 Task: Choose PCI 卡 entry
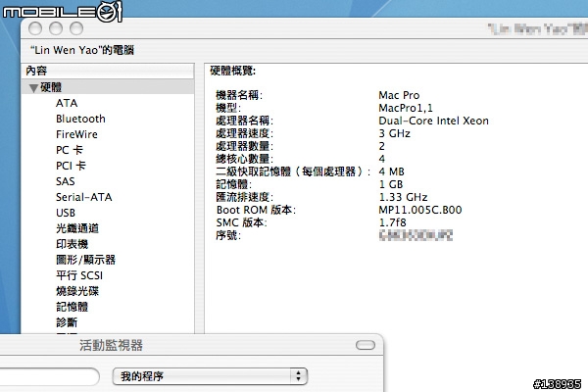click(71, 166)
